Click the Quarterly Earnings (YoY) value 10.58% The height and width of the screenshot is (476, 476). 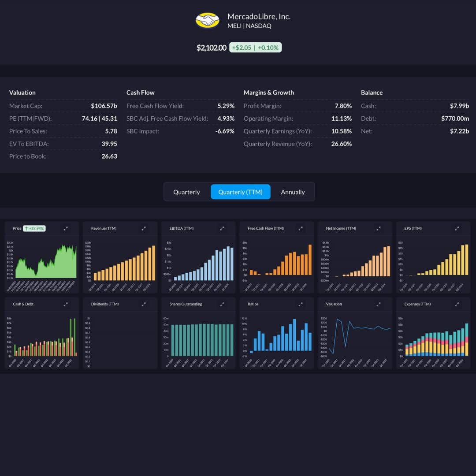(x=342, y=131)
